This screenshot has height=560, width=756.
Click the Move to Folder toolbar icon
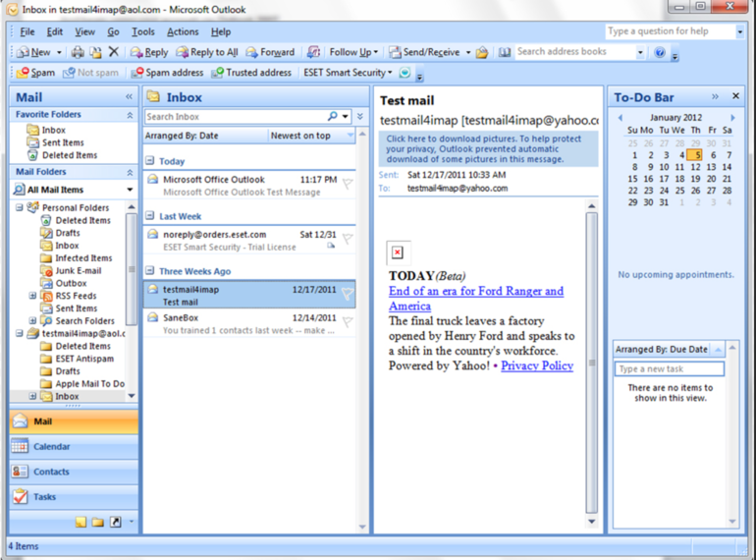tap(96, 52)
